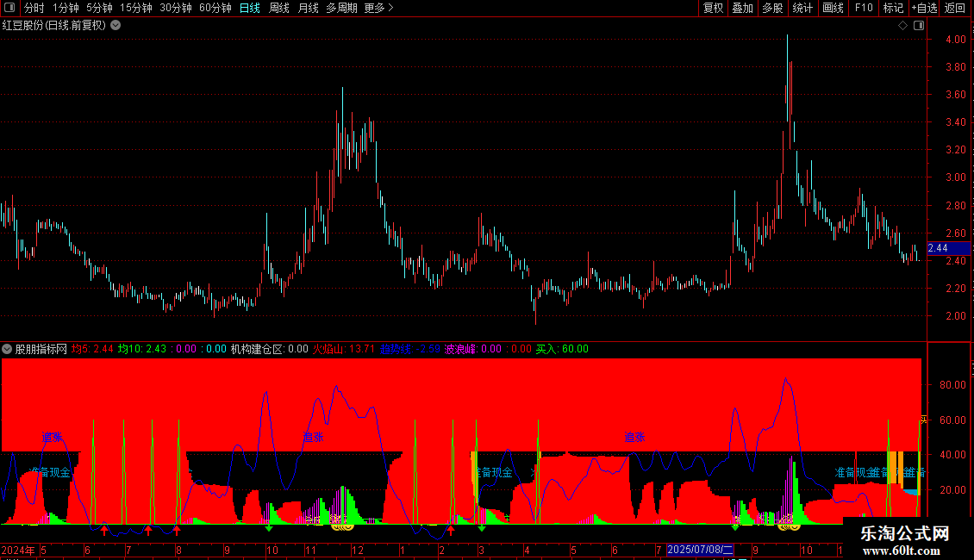Click the diamond icon atop chart
This screenshot has height=560, width=974.
click(x=902, y=26)
